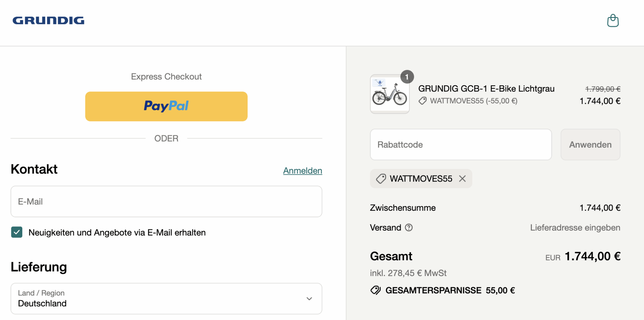Click the GRUNDIG GCB-1 E-Bike Lichtgrau title
Viewport: 644px width, 320px height.
(486, 89)
